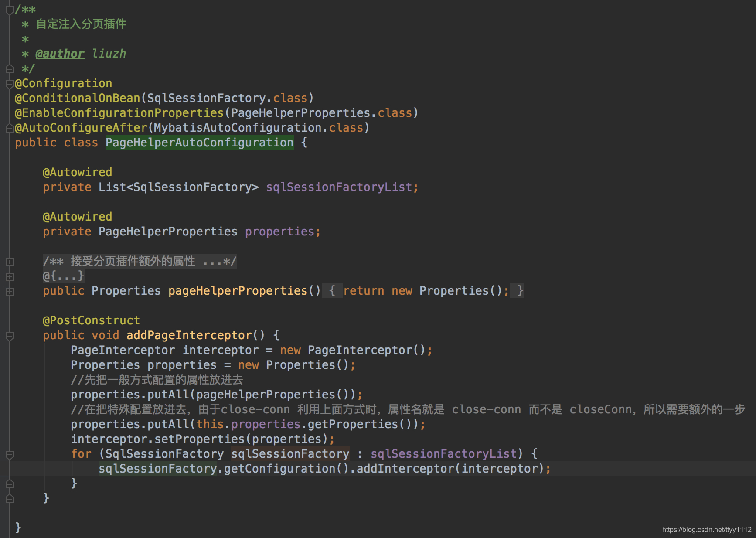
Task: Click SqlSessionFactory.class in @ConditionalOnBean
Action: [227, 98]
